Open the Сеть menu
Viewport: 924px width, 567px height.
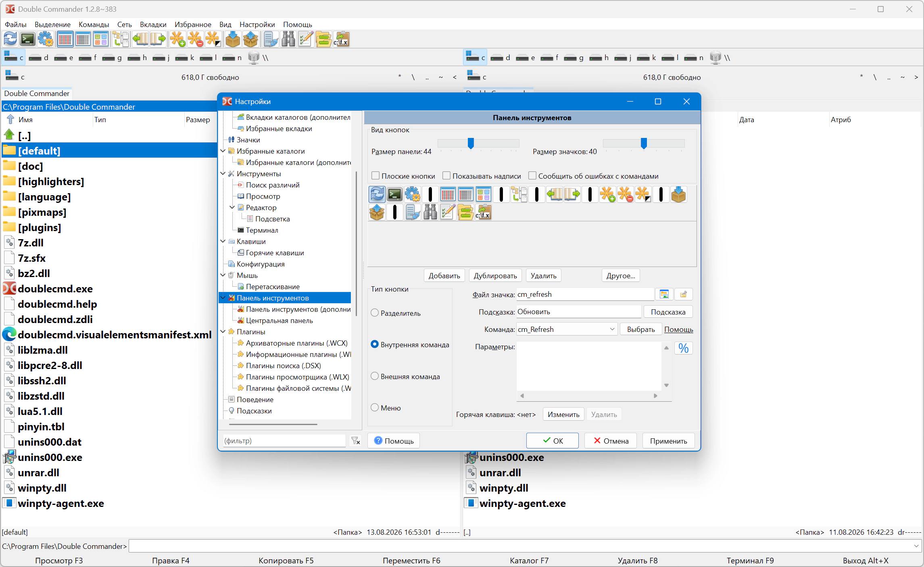click(125, 24)
